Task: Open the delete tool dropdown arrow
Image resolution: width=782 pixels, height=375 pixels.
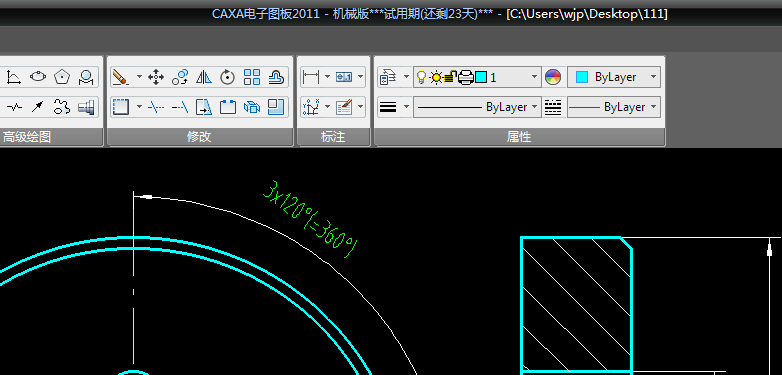Action: click(139, 77)
